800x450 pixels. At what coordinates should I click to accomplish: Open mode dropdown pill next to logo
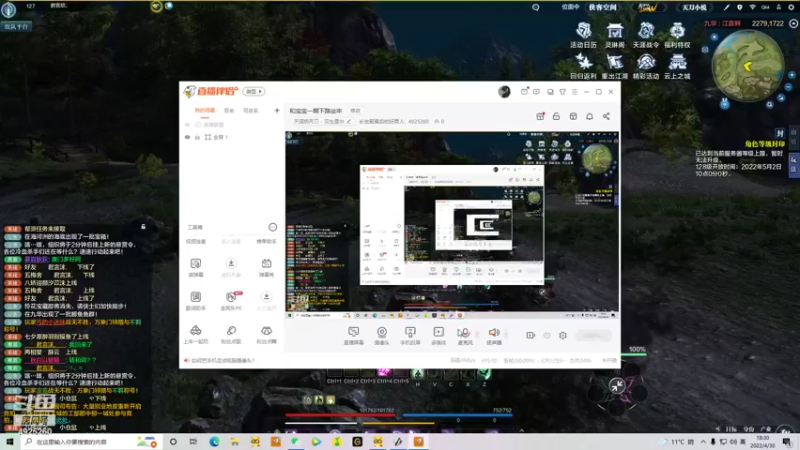click(254, 91)
